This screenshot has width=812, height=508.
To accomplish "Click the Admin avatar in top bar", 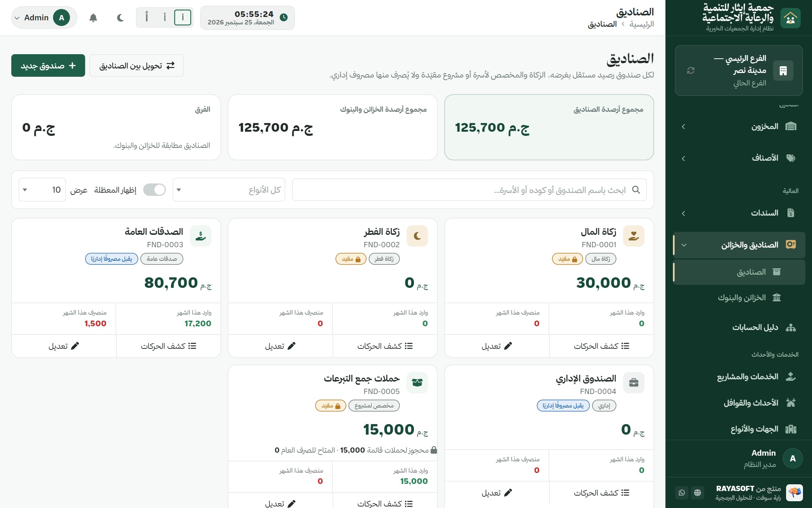I will point(61,18).
